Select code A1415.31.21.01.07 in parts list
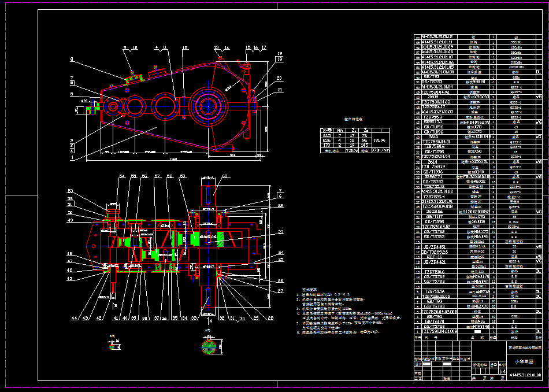Screen dimensions: 549x392 pyautogui.click(x=437, y=57)
